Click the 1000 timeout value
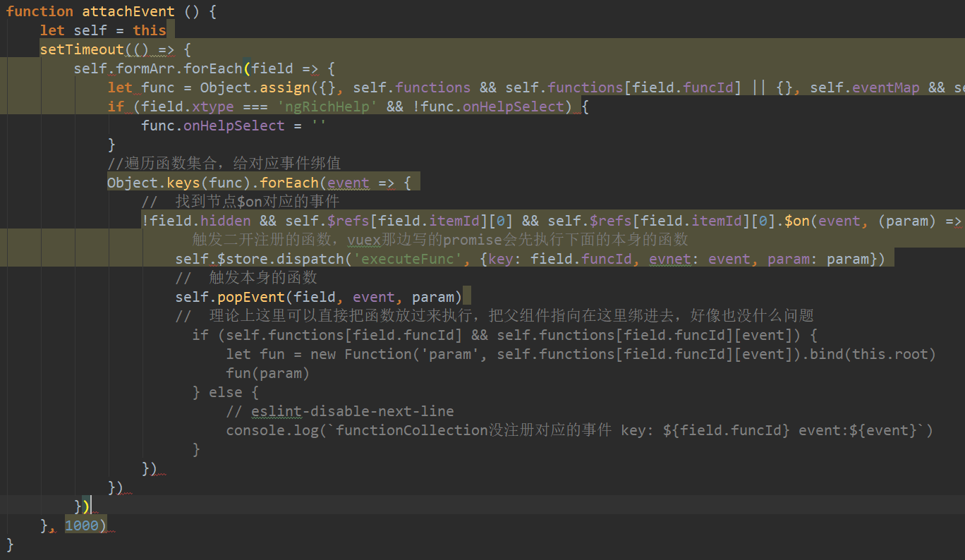 point(82,525)
